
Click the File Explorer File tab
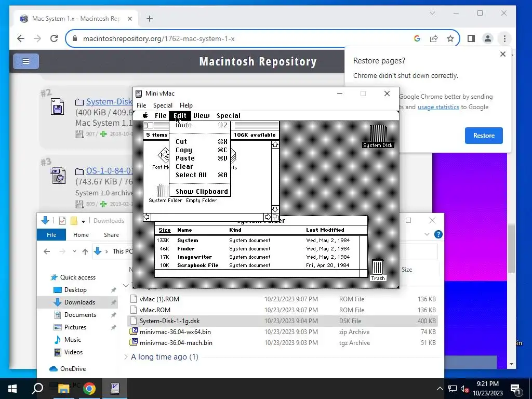[51, 234]
